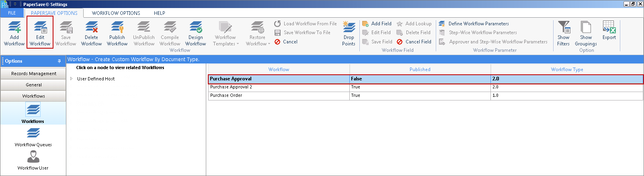Publish the selected workflow
The height and width of the screenshot is (176, 644).
point(117,33)
